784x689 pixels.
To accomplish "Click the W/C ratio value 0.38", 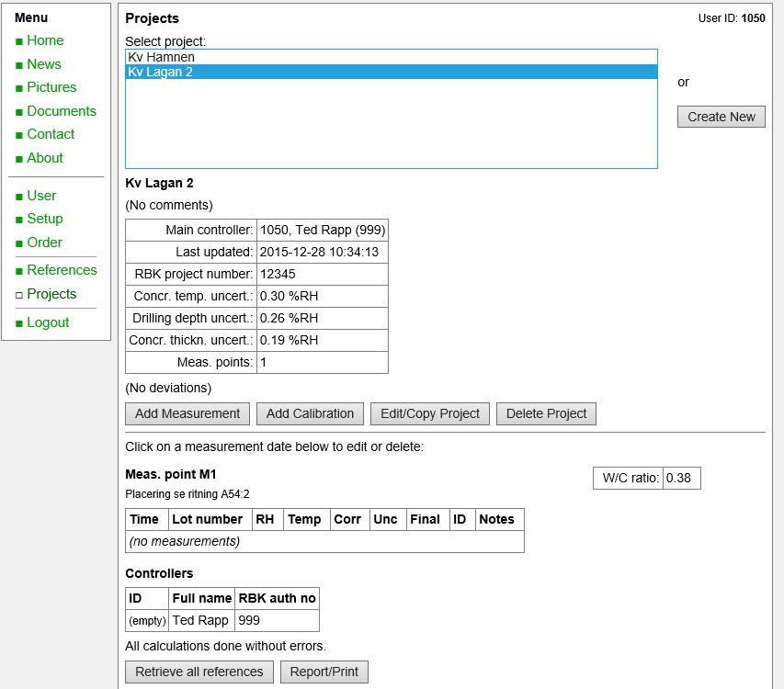I will (681, 478).
